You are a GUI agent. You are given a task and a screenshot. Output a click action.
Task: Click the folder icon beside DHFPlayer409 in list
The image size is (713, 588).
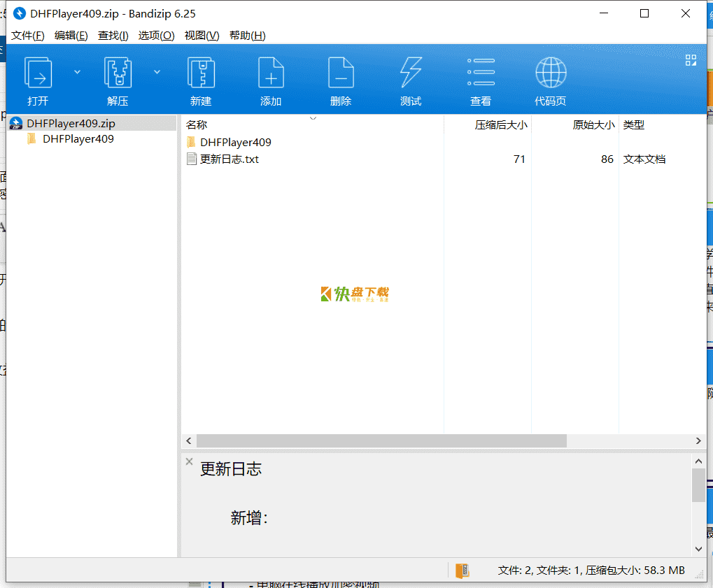192,142
